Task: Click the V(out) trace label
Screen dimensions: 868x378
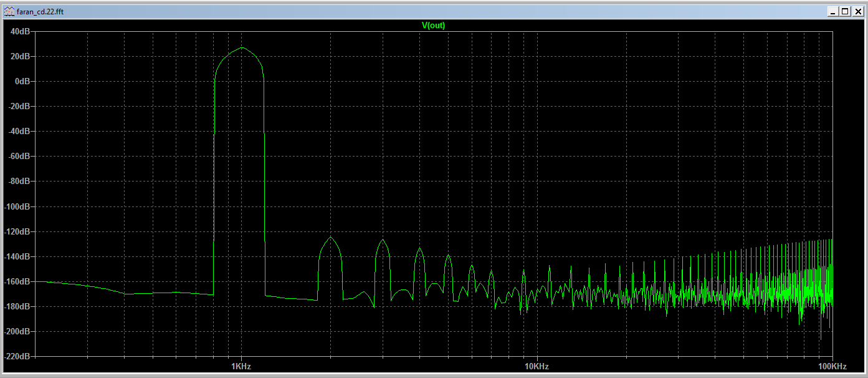Action: (433, 26)
